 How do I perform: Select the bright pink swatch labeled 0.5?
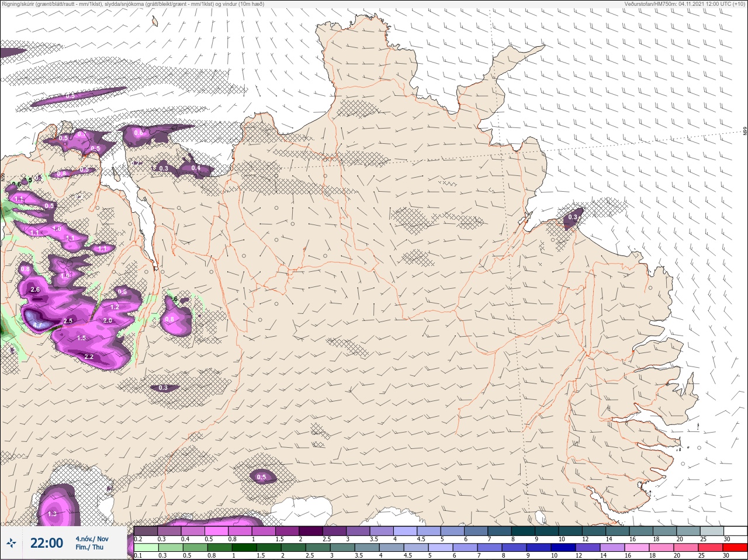(217, 531)
